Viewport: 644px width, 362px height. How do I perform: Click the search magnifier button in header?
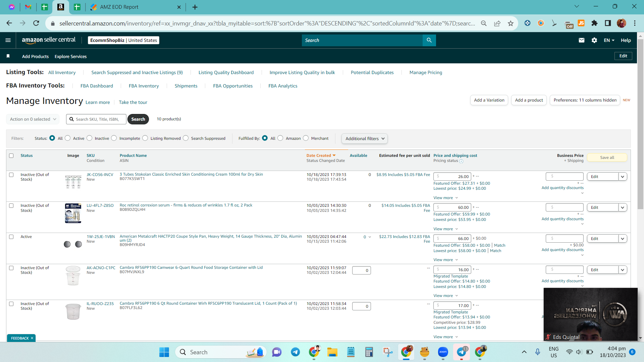click(429, 40)
